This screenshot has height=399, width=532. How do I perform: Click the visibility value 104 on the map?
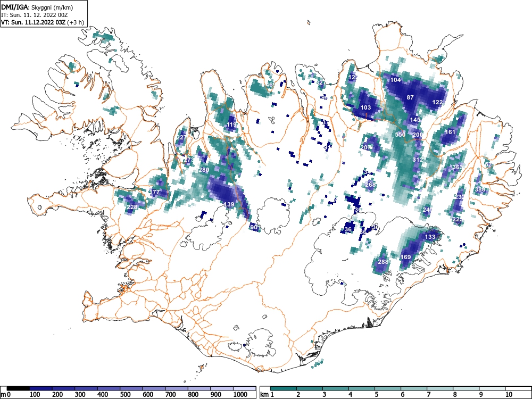tap(396, 80)
